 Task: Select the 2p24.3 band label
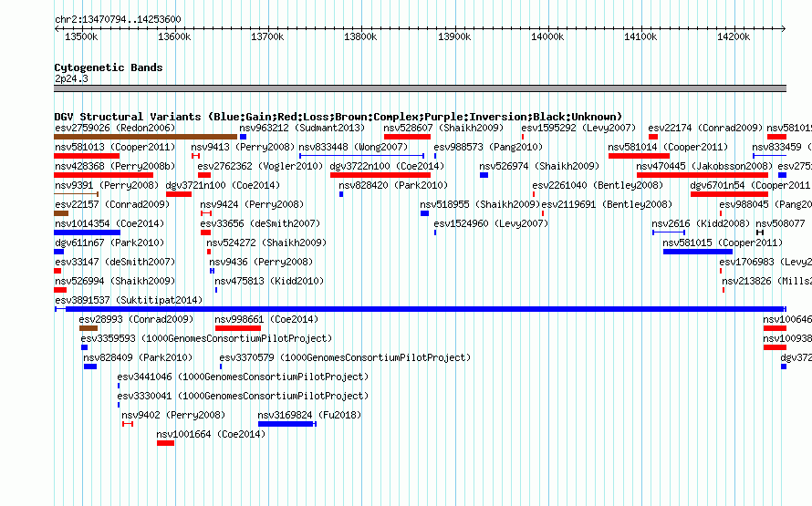coord(71,78)
